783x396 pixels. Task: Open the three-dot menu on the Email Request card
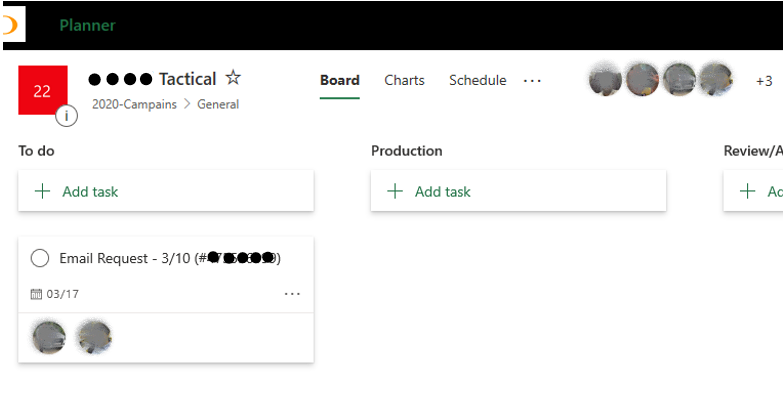coord(292,294)
